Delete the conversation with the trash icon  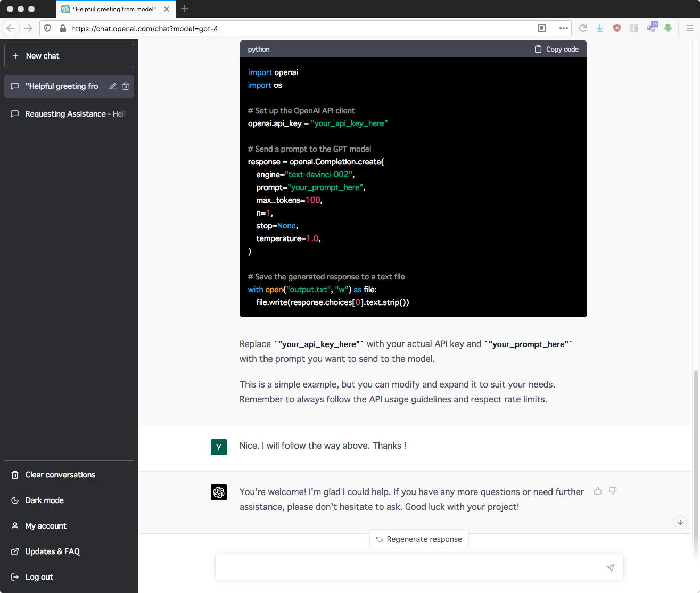[126, 86]
